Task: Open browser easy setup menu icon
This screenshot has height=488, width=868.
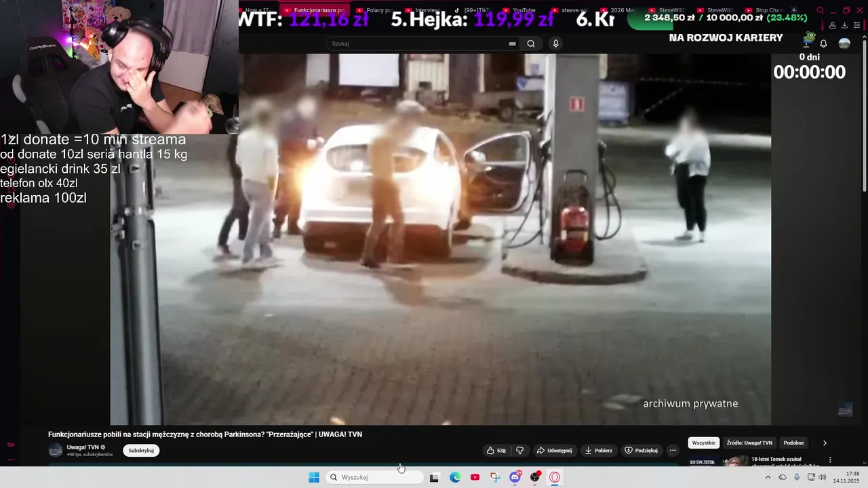Action: point(856,25)
